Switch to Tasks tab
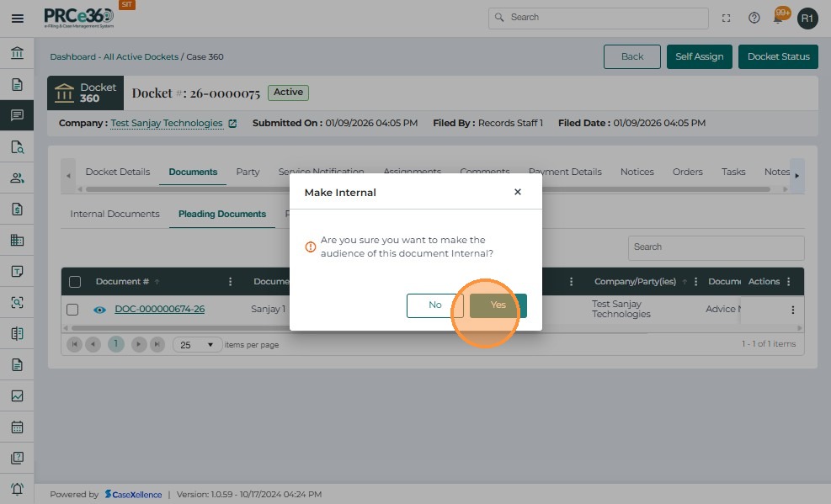 coord(733,172)
